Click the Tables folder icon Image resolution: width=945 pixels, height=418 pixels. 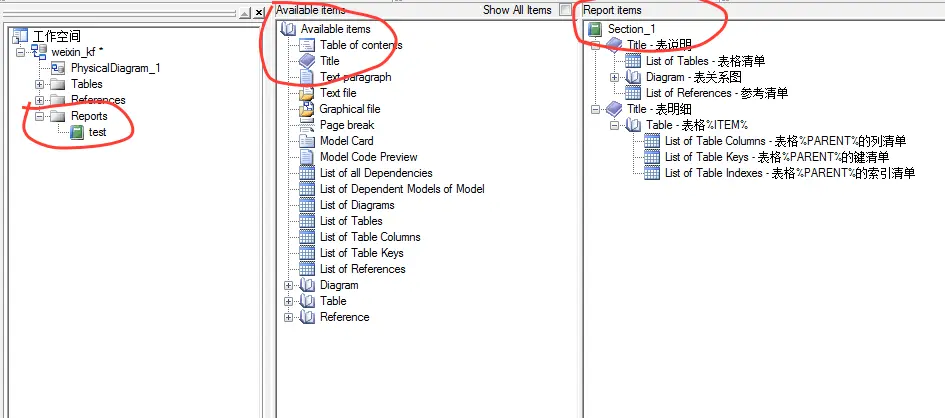(x=58, y=84)
